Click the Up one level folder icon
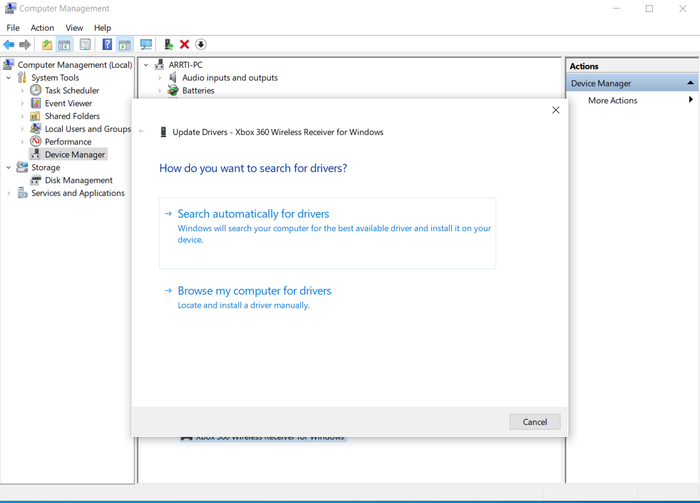The height and width of the screenshot is (503, 700). coord(47,45)
